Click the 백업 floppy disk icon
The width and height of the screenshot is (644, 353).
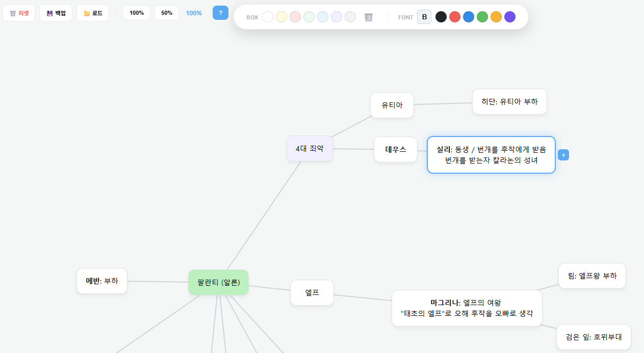tap(56, 12)
